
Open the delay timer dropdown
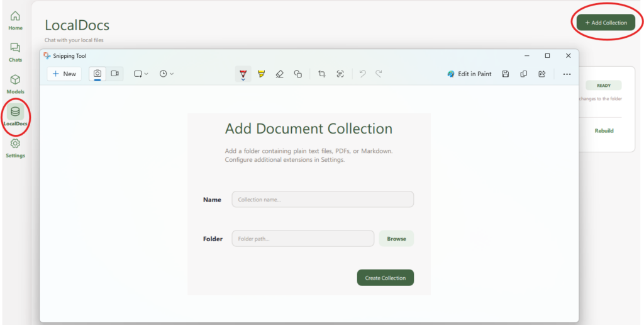click(167, 74)
